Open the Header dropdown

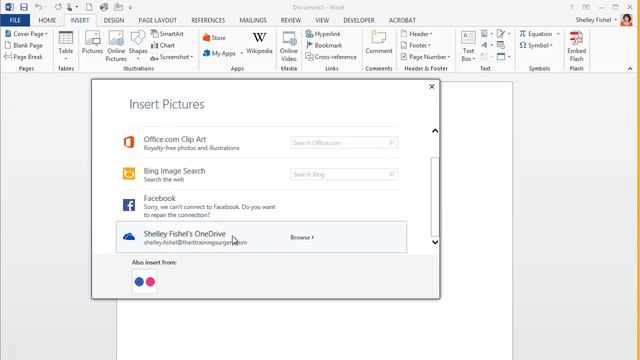pyautogui.click(x=417, y=34)
